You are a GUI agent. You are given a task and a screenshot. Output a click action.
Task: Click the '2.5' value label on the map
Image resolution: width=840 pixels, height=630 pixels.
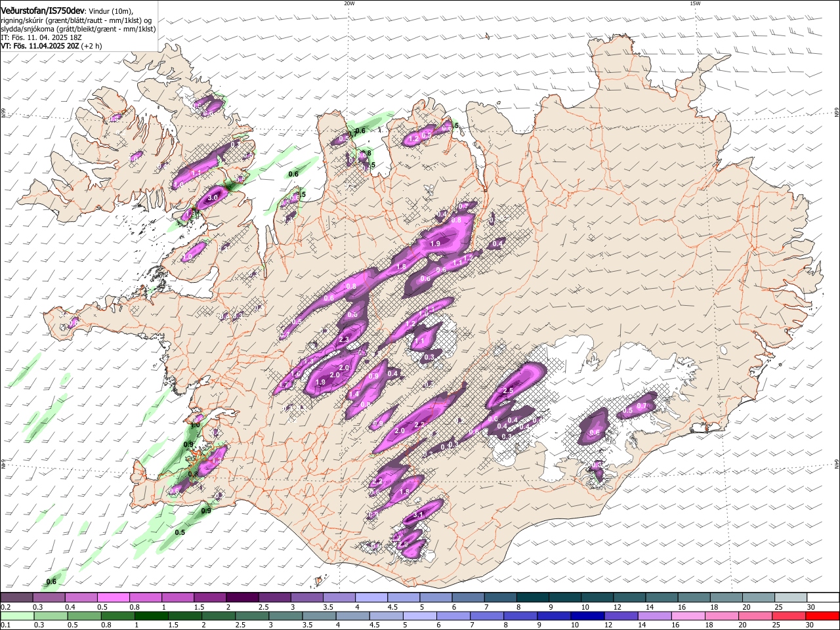tap(508, 391)
